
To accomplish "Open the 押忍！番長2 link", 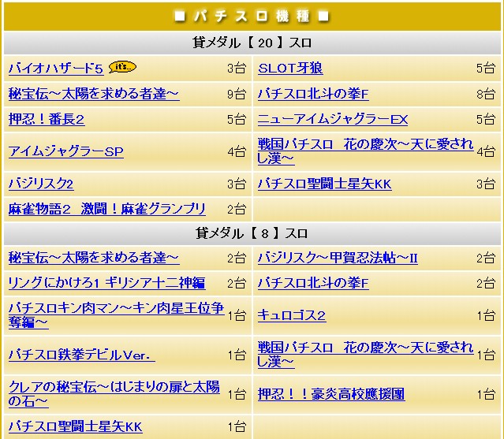I will (x=47, y=120).
